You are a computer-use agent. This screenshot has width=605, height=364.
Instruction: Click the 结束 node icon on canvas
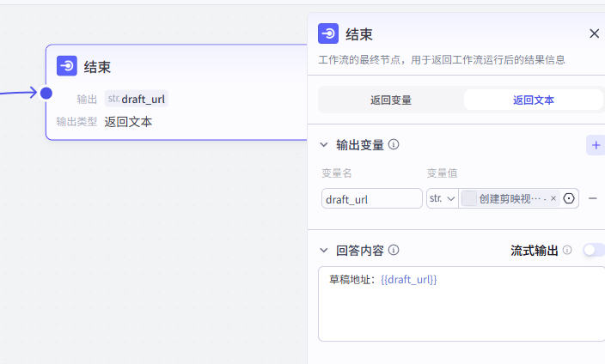point(67,66)
